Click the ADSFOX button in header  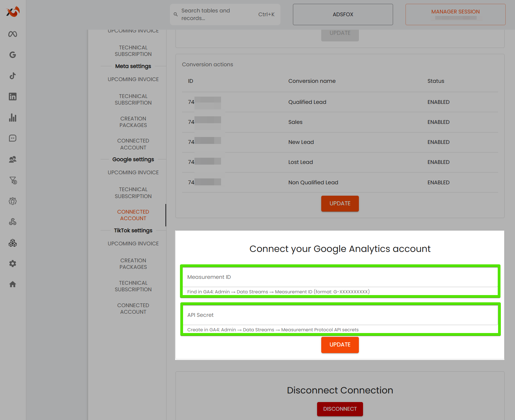(343, 14)
